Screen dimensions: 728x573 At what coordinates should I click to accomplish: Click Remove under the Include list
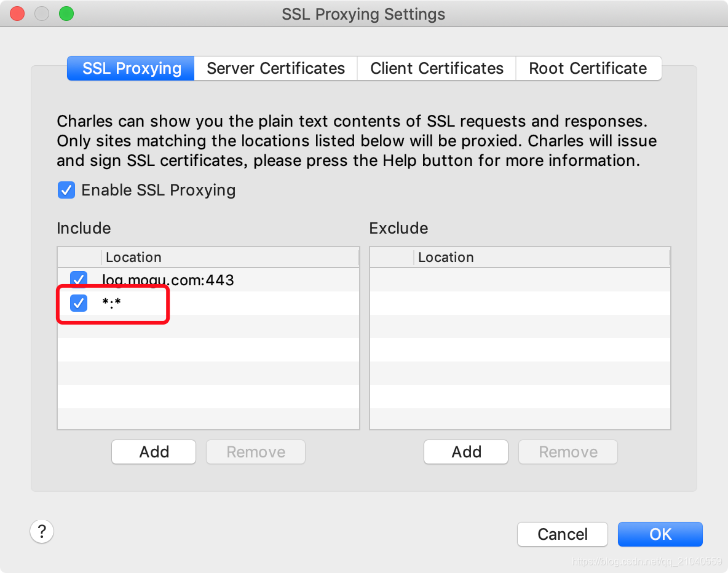[x=256, y=452]
